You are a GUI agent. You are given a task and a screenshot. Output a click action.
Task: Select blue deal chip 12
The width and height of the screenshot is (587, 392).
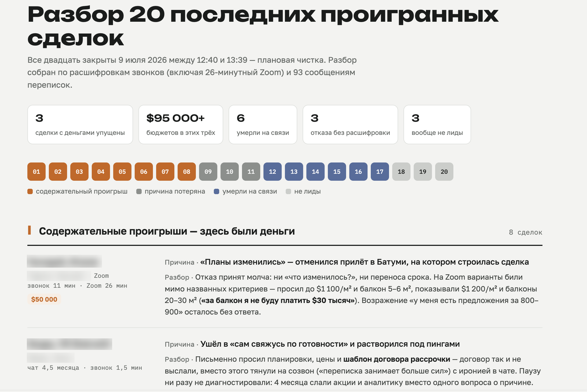tap(273, 172)
